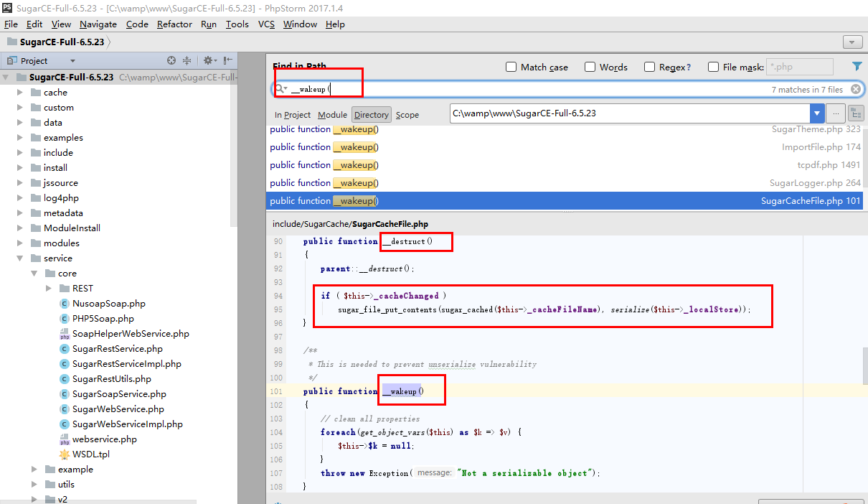
Task: Enable the File mask checkbox
Action: [714, 67]
